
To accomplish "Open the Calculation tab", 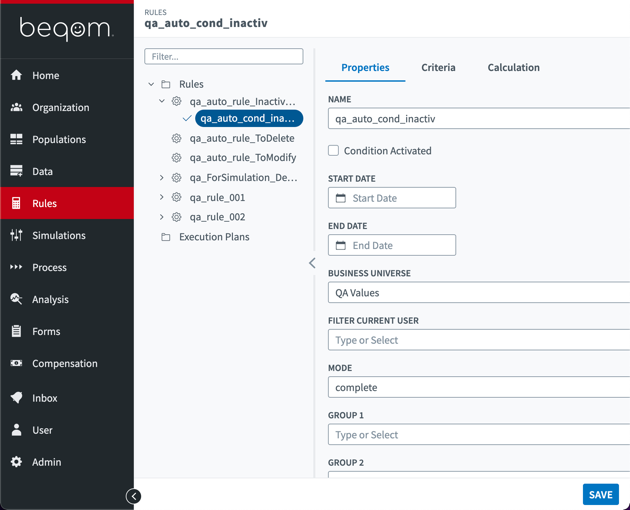I will point(513,67).
